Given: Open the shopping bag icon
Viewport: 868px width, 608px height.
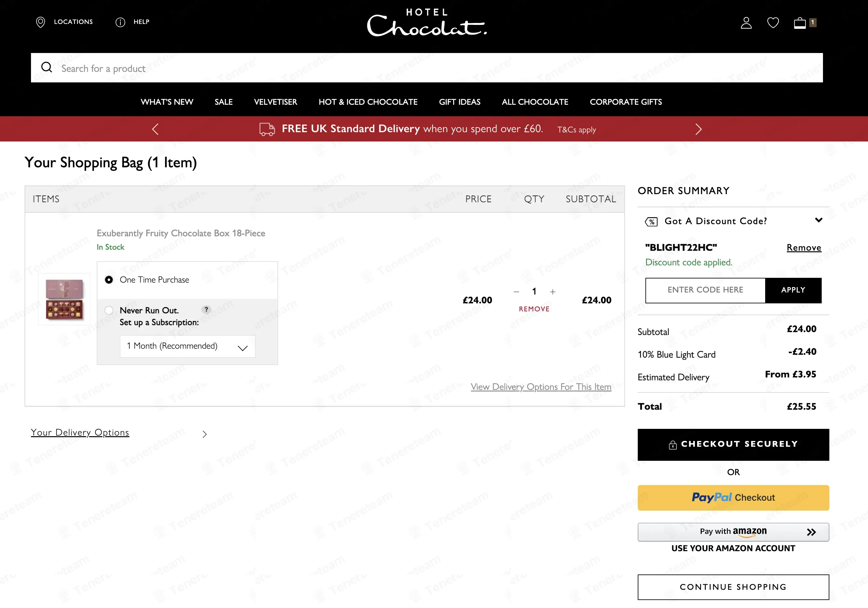Looking at the screenshot, I should tap(800, 23).
